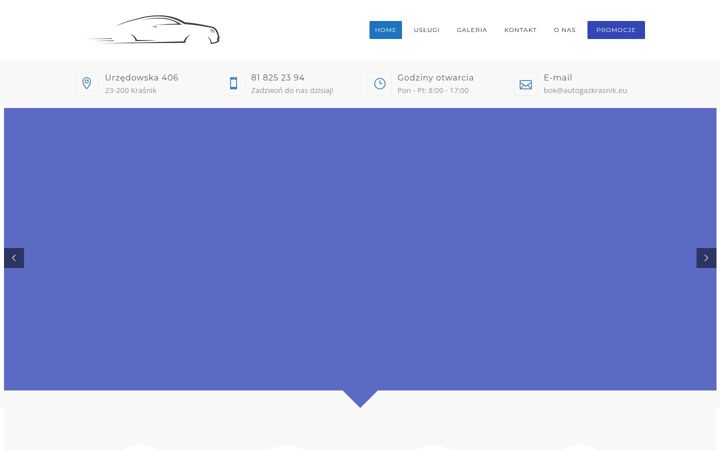This screenshot has width=720, height=450.
Task: Open the O NAS page
Action: click(564, 30)
